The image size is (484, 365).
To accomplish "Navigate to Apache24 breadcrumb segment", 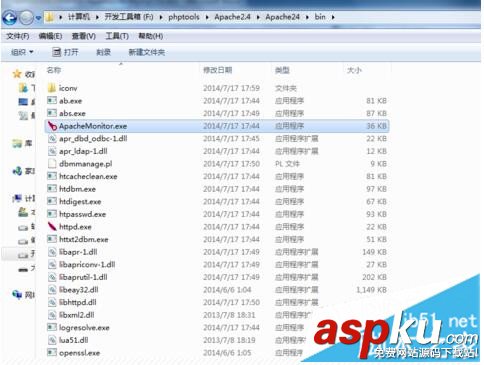I will (282, 17).
